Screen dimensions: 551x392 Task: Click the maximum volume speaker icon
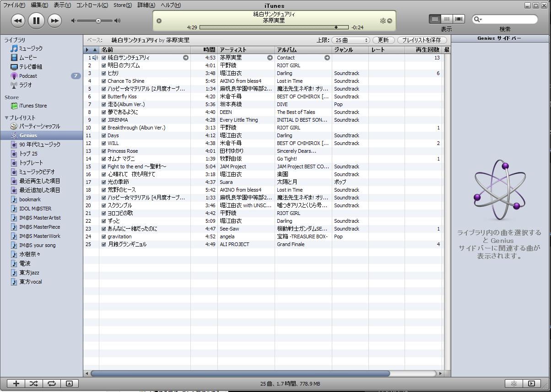point(118,21)
